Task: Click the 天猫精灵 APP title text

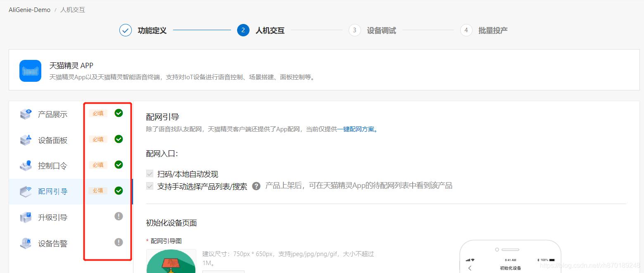Action: click(x=71, y=65)
